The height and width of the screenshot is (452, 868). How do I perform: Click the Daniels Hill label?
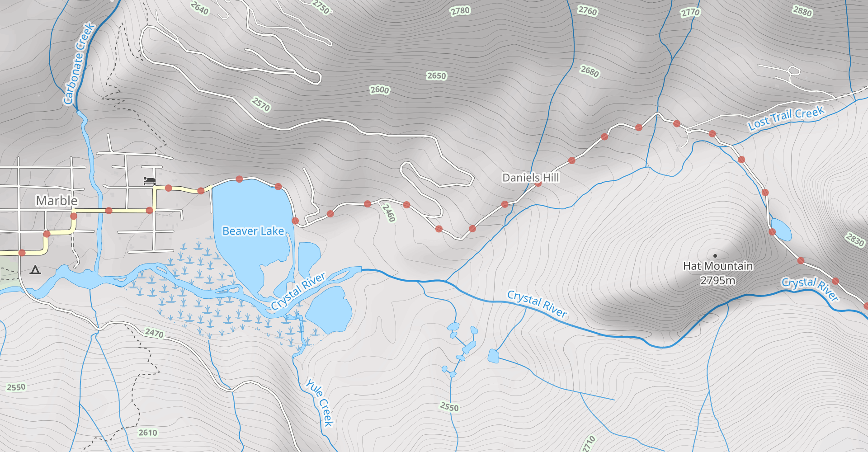(531, 178)
